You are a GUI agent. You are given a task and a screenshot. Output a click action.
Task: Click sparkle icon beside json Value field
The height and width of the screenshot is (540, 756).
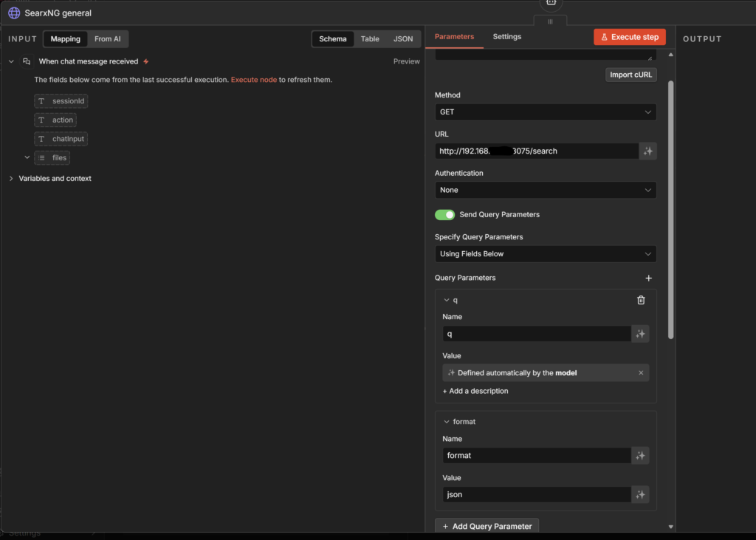tap(640, 494)
